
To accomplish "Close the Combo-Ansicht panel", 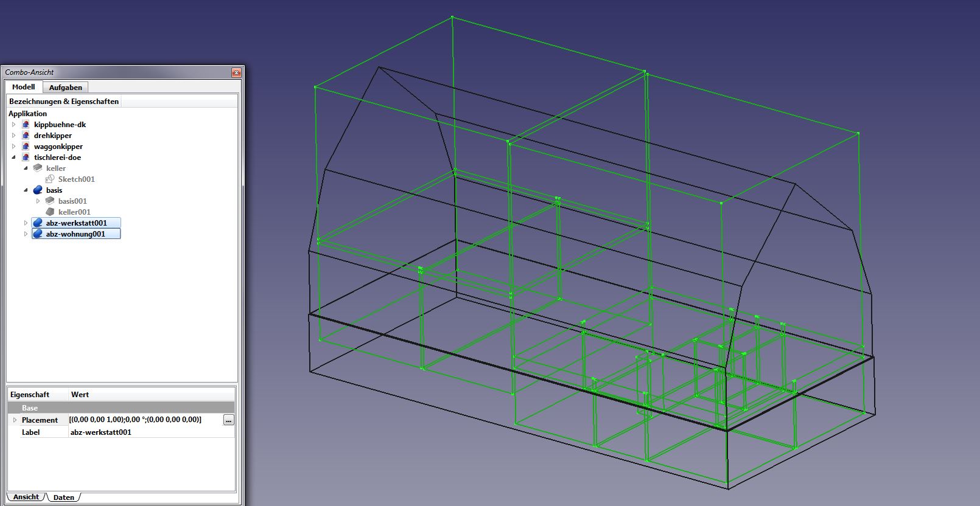I will 236,72.
